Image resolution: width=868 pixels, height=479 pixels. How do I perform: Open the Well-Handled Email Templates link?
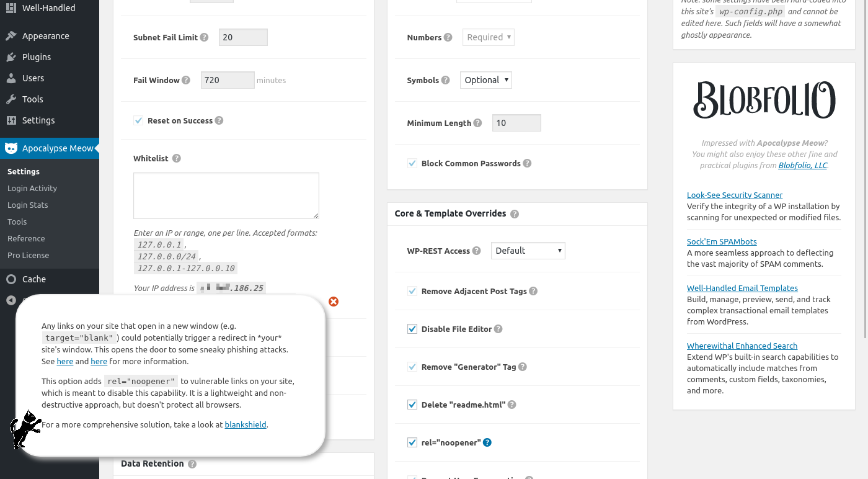pyautogui.click(x=742, y=288)
